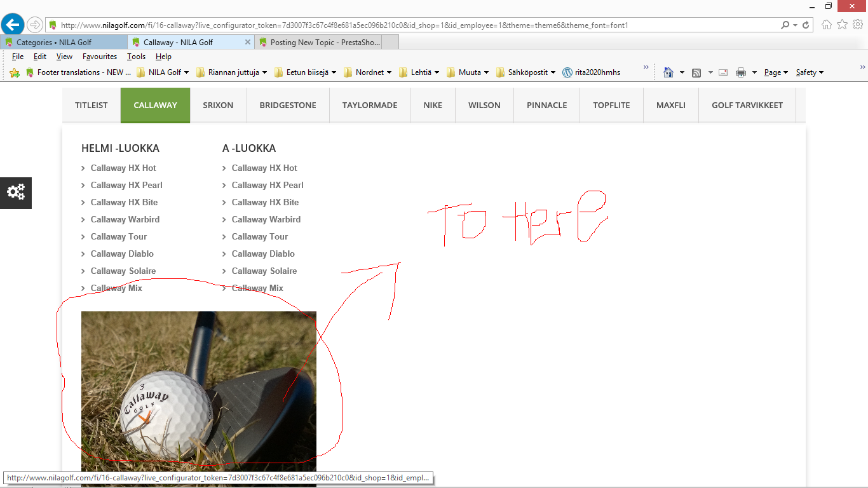Click the Callaway golf ball image
Image resolution: width=868 pixels, height=488 pixels.
[x=199, y=399]
